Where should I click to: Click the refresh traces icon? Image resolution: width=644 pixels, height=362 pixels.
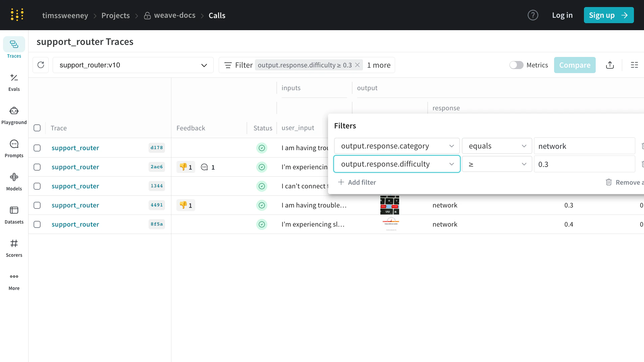41,65
